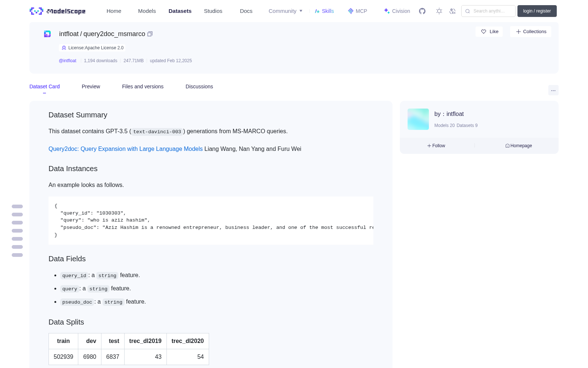Click the Skills icon in the navbar
588x368 pixels.
pos(317,11)
